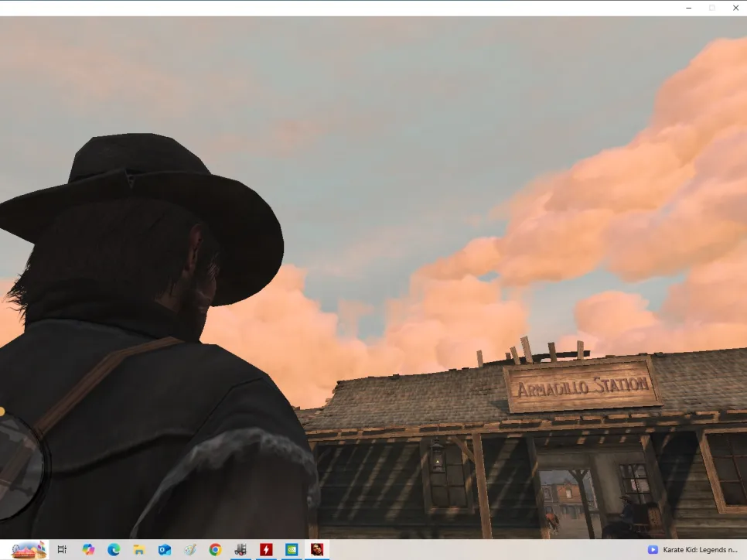Open File Explorer from the taskbar
Viewport: 747px width, 560px height.
click(x=138, y=549)
